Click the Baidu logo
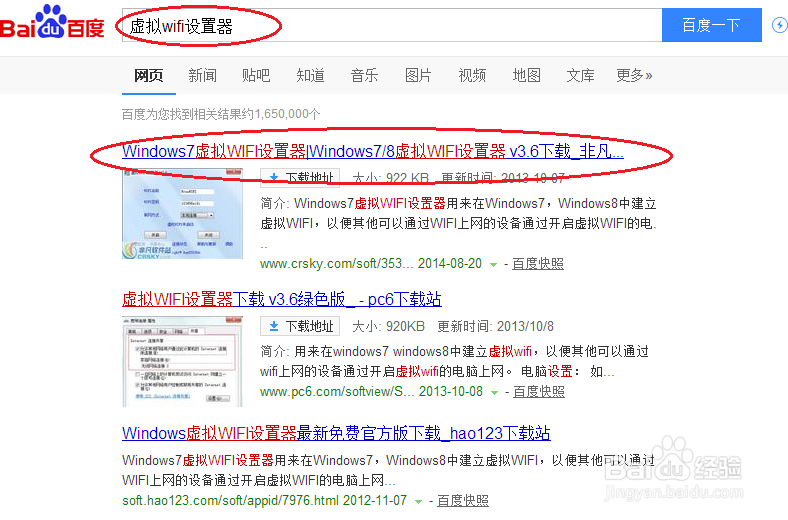 (52, 23)
